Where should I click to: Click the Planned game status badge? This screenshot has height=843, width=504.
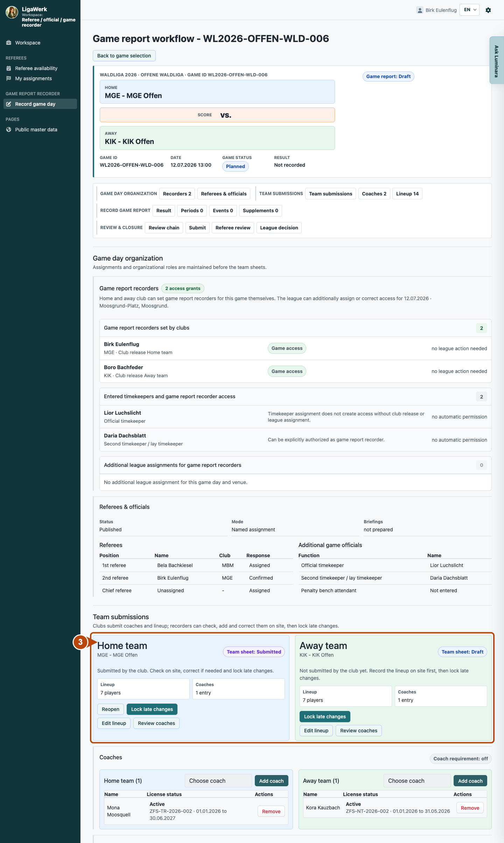236,166
